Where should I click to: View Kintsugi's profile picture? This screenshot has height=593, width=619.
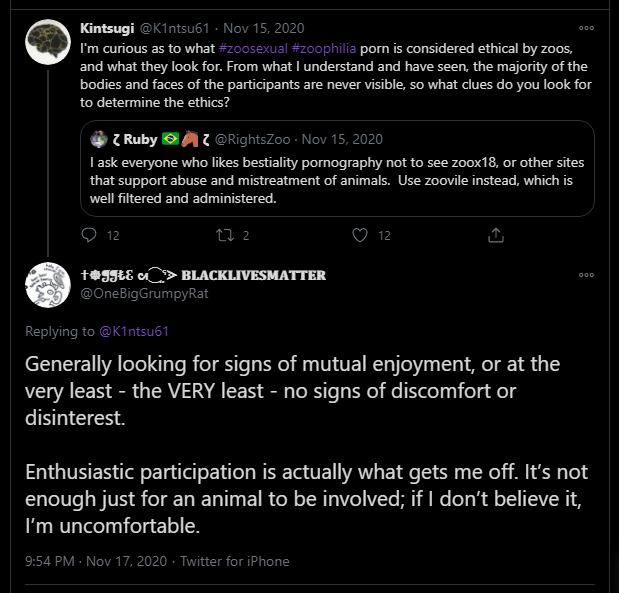click(x=48, y=42)
